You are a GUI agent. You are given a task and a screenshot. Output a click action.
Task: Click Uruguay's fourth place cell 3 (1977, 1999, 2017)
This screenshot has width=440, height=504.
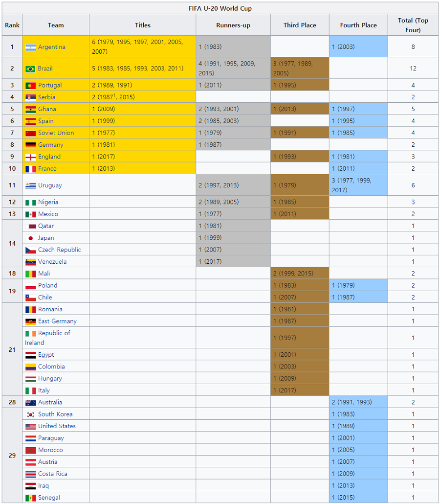point(358,185)
